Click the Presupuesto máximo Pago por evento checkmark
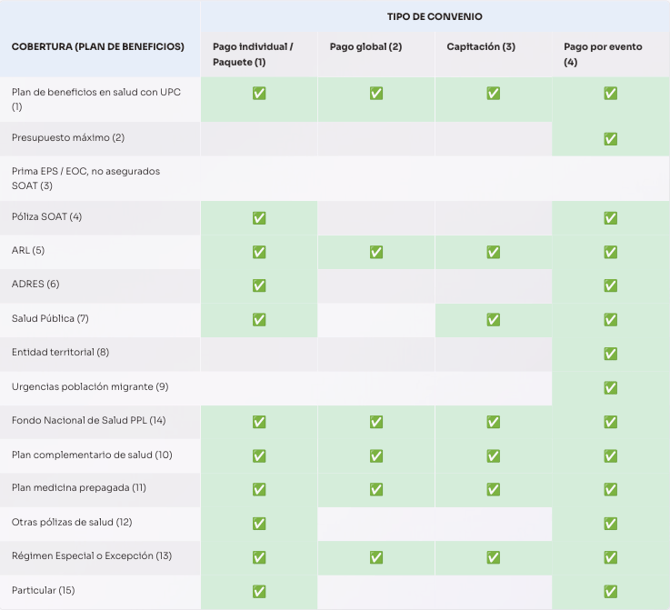Screen dimensions: 670x610 coord(610,139)
